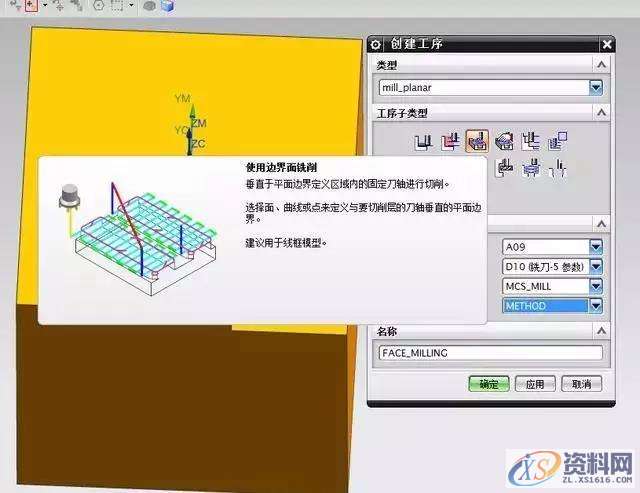The width and height of the screenshot is (640, 493).
Task: Click the 应用 button
Action: point(535,384)
